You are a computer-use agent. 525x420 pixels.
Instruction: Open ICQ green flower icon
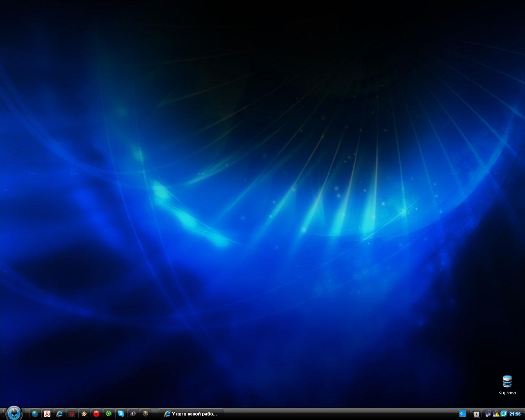pyautogui.click(x=109, y=414)
